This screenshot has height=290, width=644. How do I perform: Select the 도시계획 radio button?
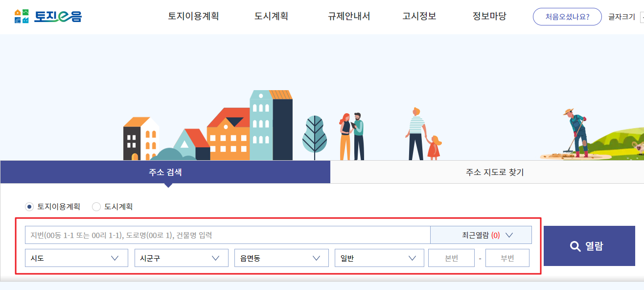click(x=96, y=207)
